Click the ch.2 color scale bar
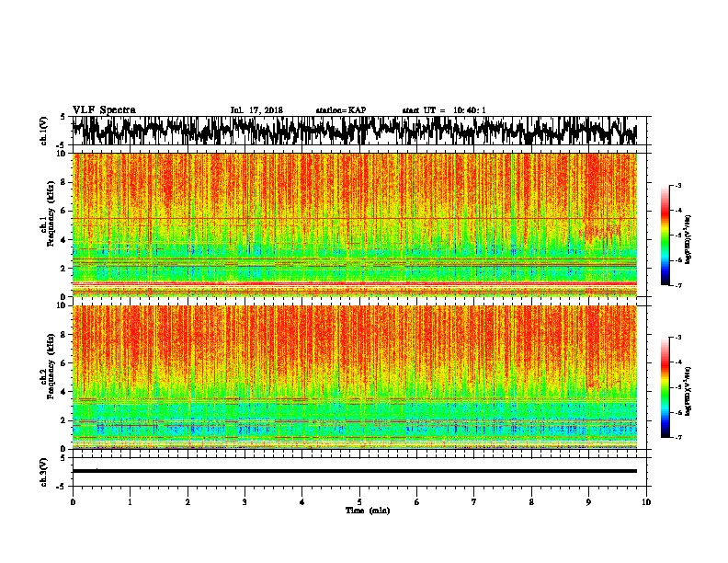The height and width of the screenshot is (563, 728). 665,387
